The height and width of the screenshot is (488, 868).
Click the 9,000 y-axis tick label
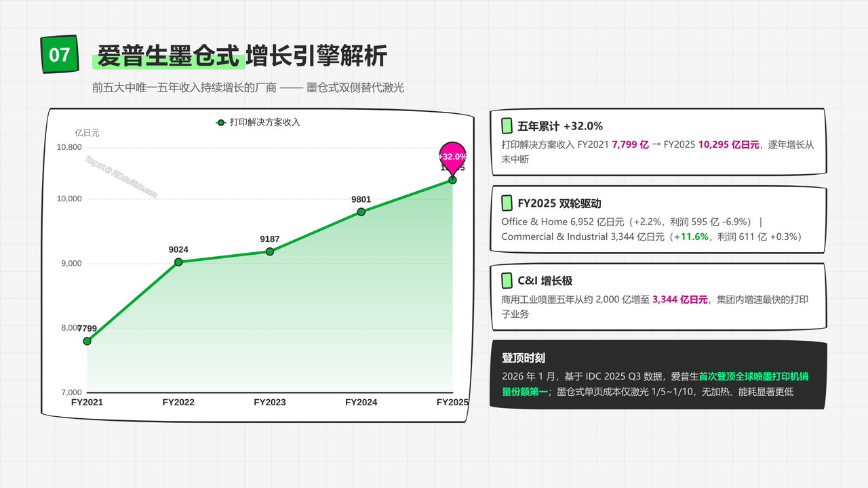71,263
